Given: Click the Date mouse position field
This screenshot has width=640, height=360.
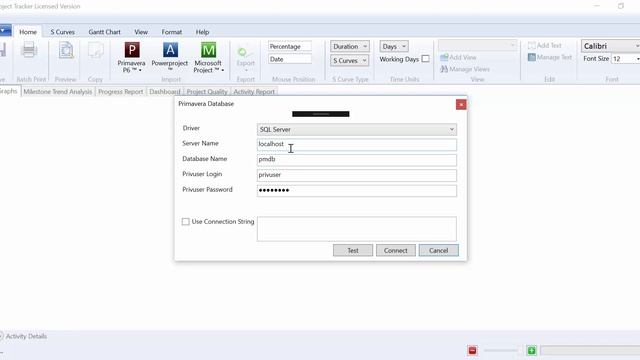Looking at the screenshot, I should click(290, 60).
